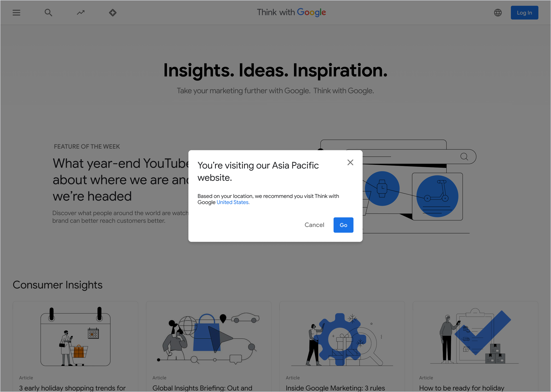Click Cancel in the dialog
The width and height of the screenshot is (551, 392).
click(314, 225)
